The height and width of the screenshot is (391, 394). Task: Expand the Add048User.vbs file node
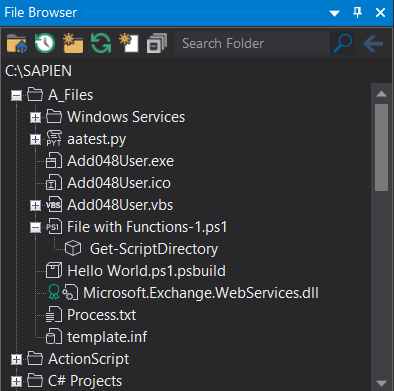point(35,205)
